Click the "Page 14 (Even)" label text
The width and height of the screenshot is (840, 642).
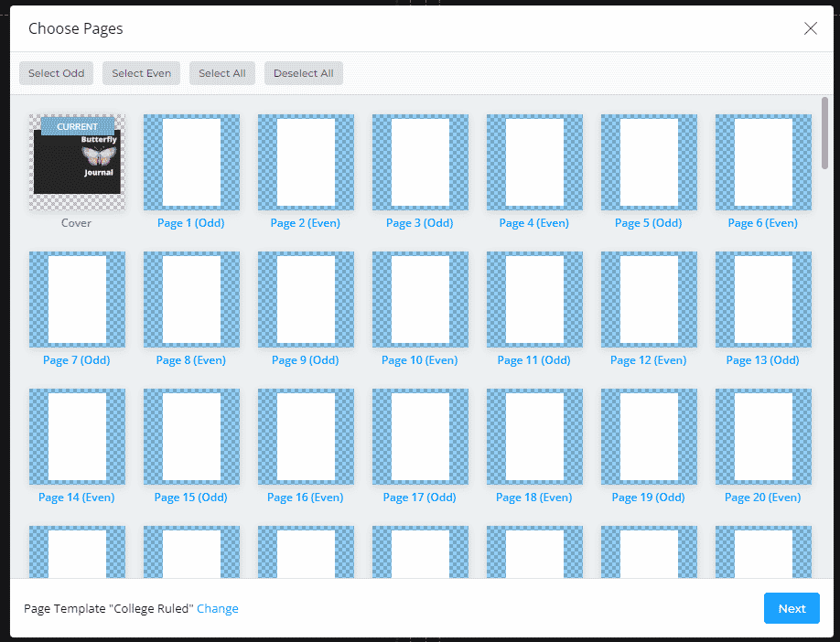click(x=77, y=498)
